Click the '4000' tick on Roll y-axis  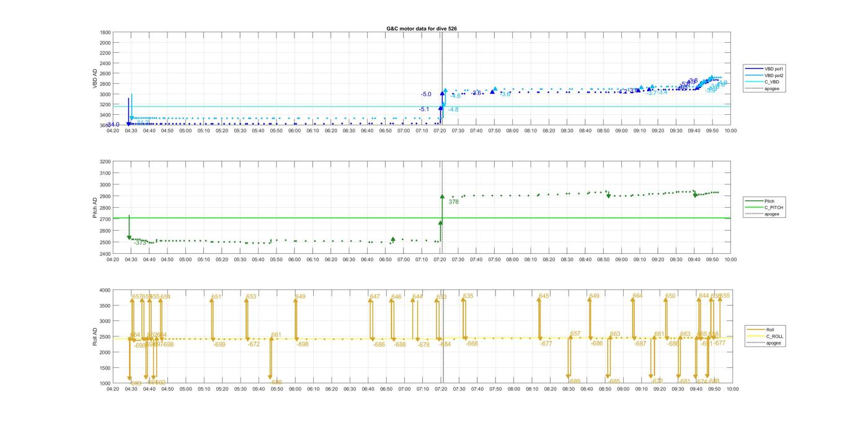(x=105, y=290)
